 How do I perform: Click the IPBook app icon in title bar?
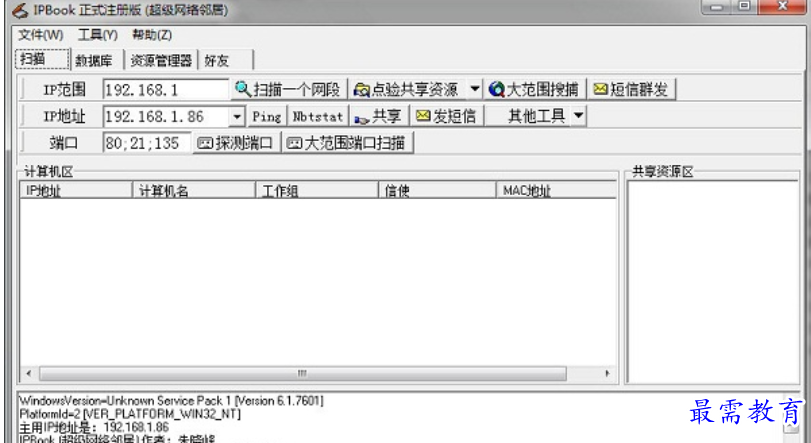pos(20,10)
